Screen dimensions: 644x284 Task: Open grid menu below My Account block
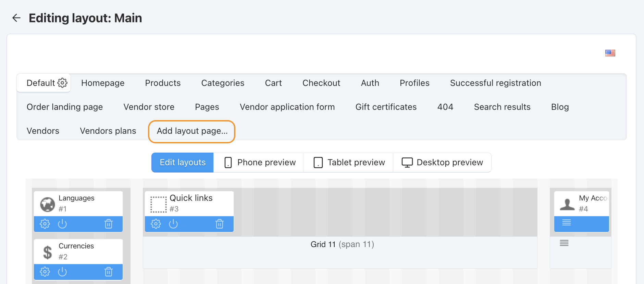point(564,243)
